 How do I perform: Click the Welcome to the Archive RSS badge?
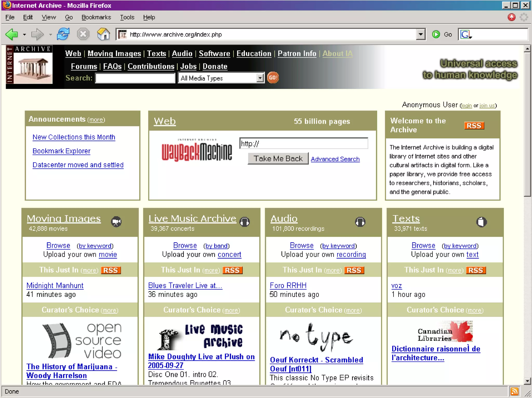pos(474,126)
